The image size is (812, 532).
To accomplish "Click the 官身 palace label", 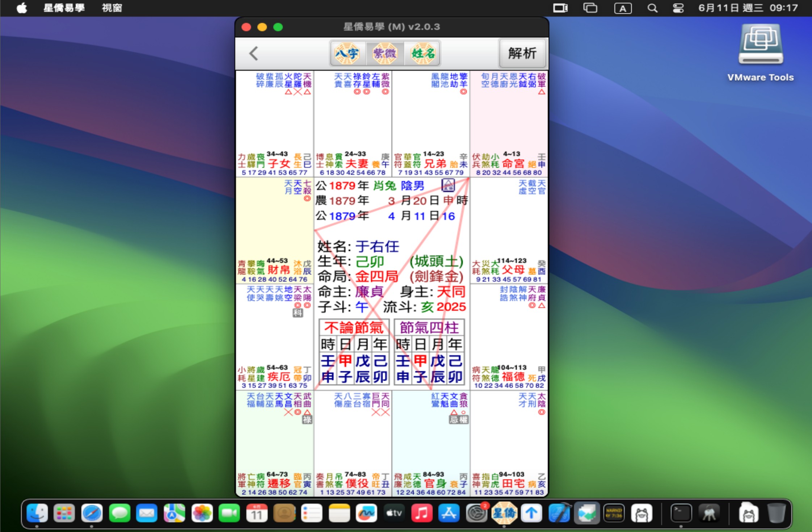I will click(x=435, y=483).
